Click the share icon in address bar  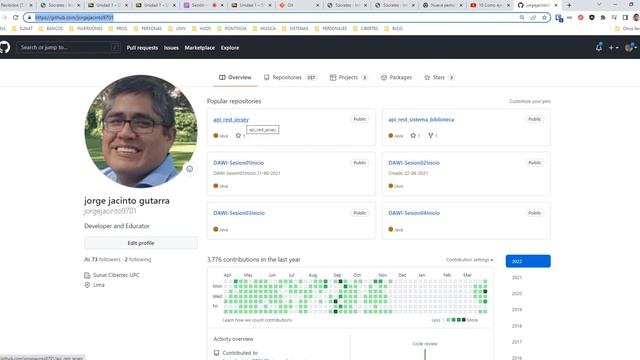533,18
